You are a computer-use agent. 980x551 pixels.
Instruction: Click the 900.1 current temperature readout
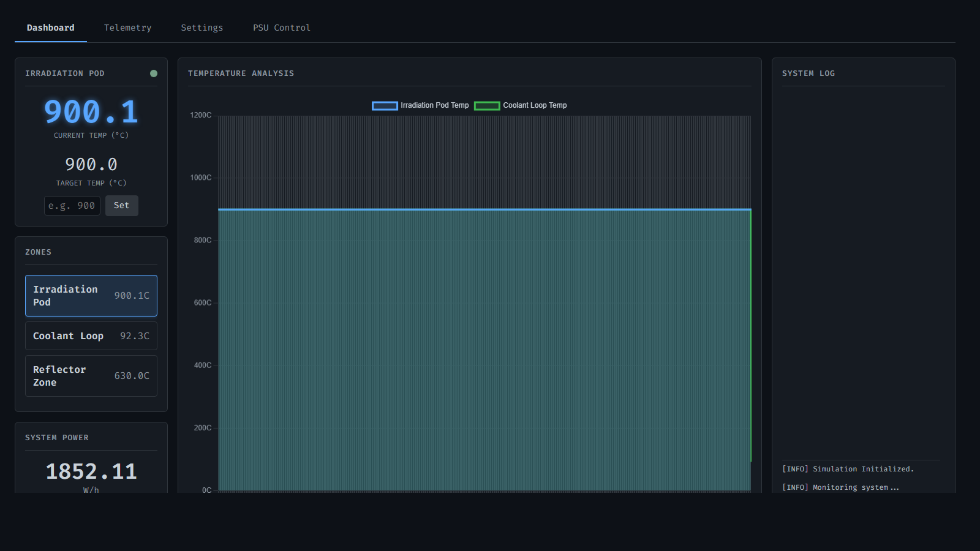pos(91,112)
